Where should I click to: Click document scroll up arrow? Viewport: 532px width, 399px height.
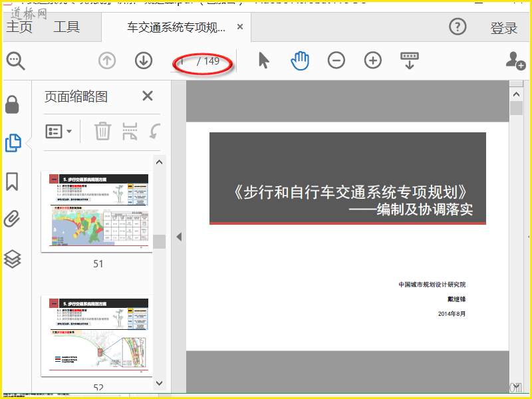coord(517,94)
